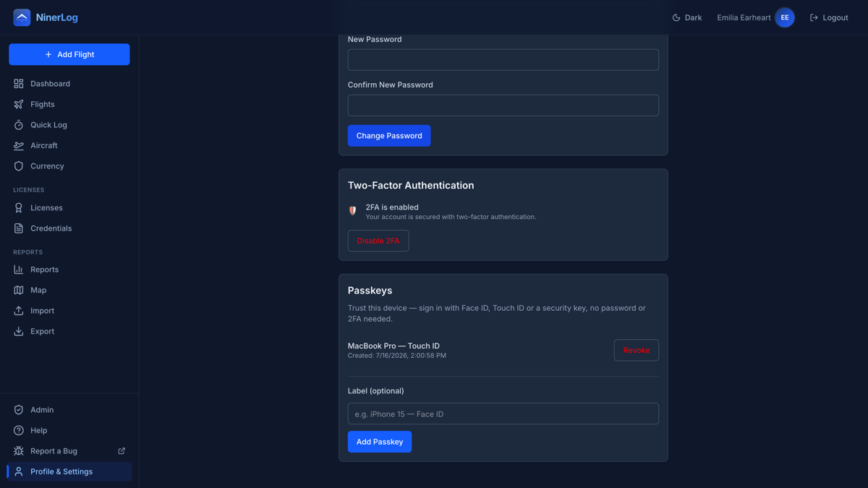
Task: Open Map view link
Action: click(x=69, y=290)
